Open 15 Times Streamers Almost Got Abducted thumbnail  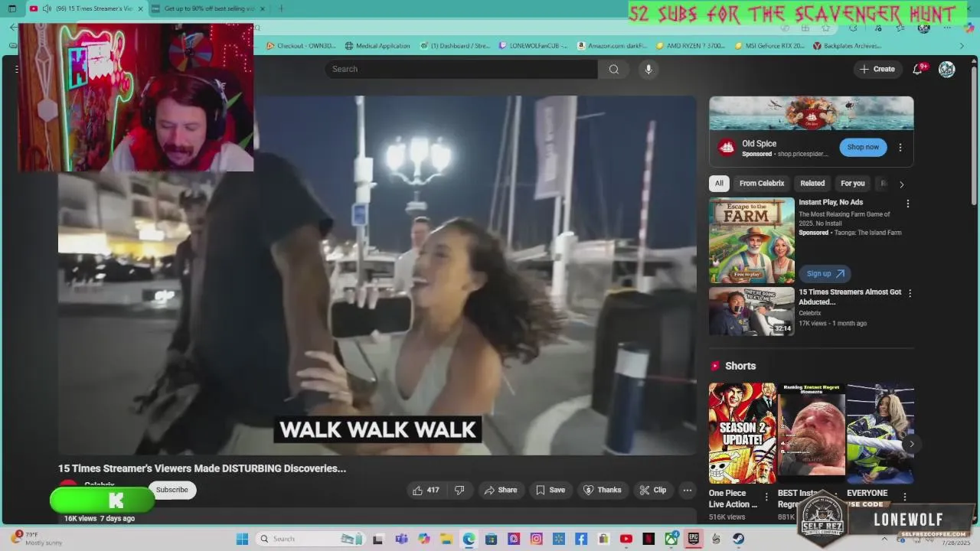point(752,311)
